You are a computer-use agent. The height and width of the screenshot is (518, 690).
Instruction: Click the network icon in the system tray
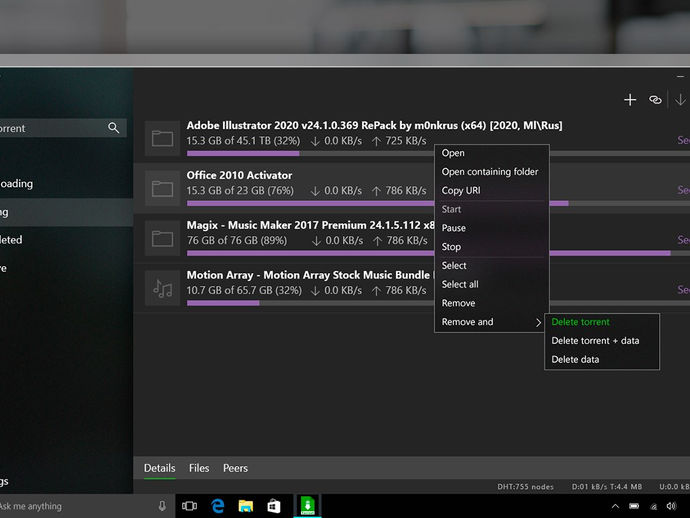tap(653, 507)
